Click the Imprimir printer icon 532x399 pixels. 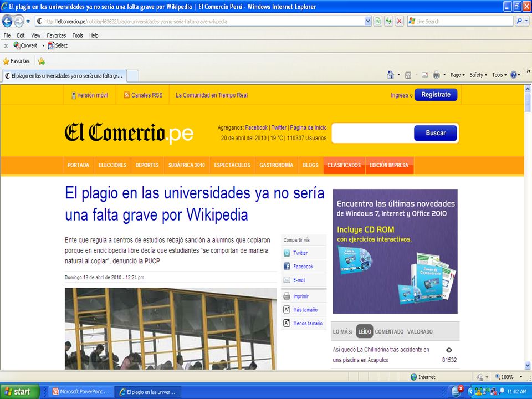(287, 296)
